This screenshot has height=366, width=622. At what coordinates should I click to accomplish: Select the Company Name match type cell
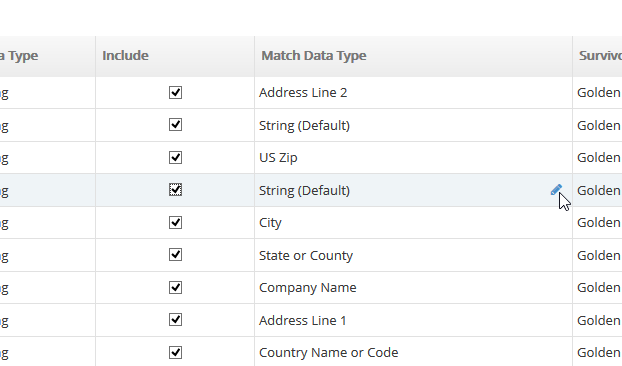(413, 288)
